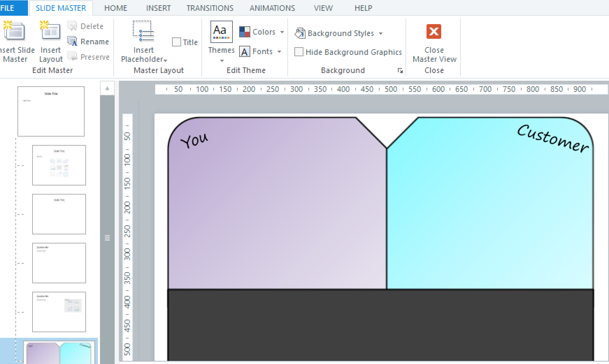Click the Delete label text
The height and width of the screenshot is (364, 609).
click(x=92, y=26)
